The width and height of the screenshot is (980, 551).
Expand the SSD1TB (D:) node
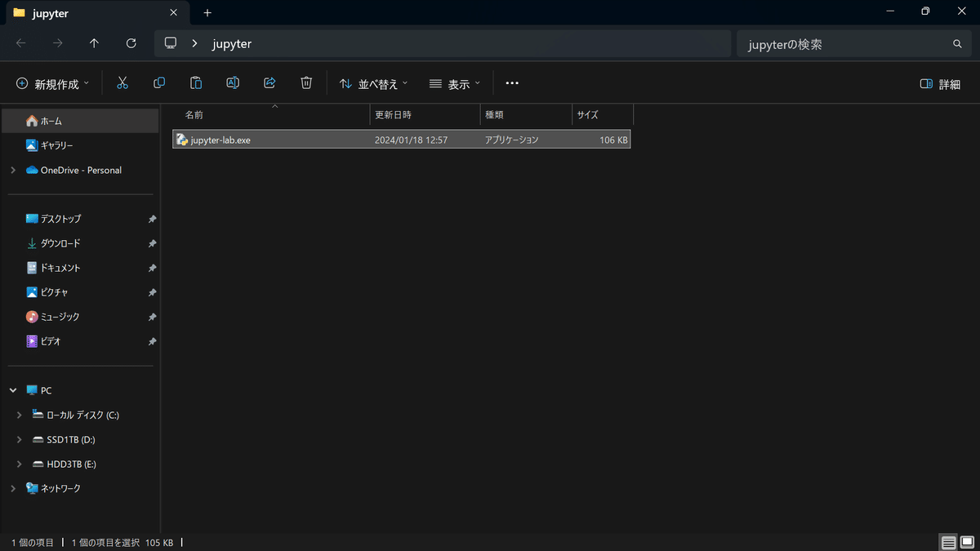(20, 439)
